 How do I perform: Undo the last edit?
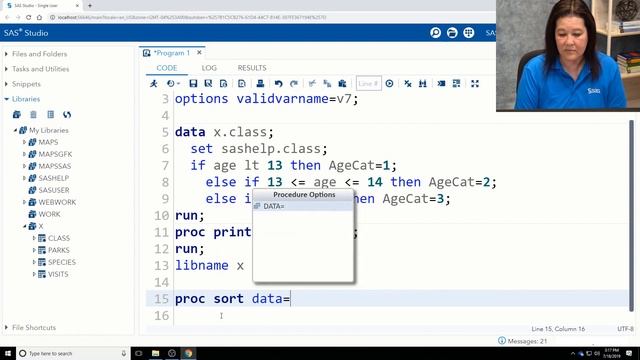point(278,84)
